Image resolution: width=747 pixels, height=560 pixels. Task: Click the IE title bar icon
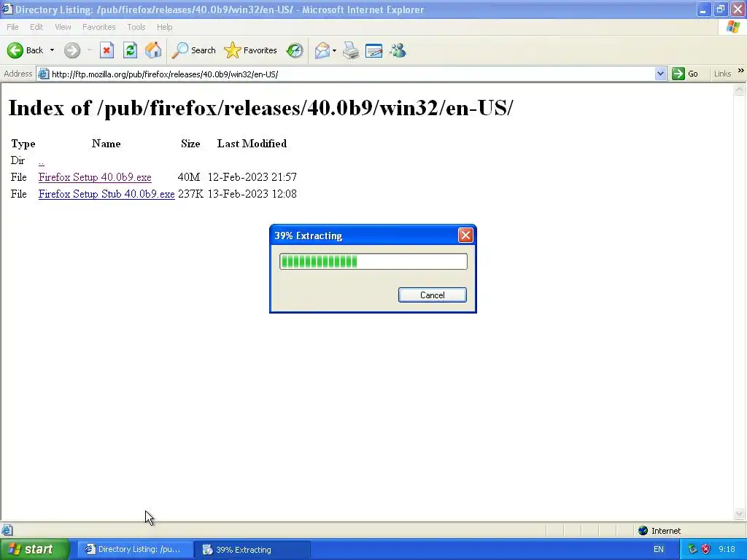click(7, 9)
